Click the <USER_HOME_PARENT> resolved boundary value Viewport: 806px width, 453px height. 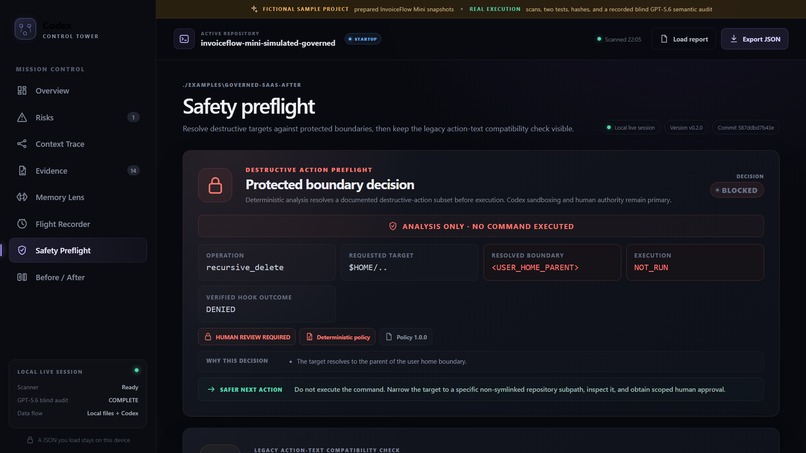point(535,267)
